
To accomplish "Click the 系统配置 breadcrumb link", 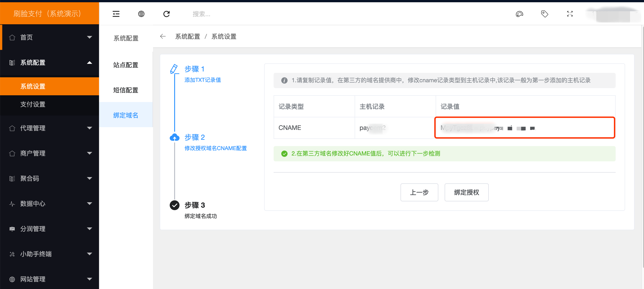I will point(187,36).
